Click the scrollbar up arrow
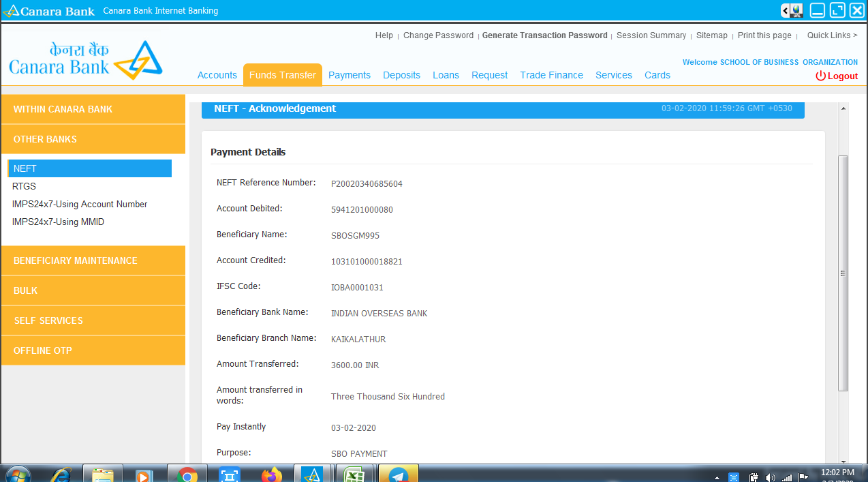The image size is (868, 482). pyautogui.click(x=843, y=108)
